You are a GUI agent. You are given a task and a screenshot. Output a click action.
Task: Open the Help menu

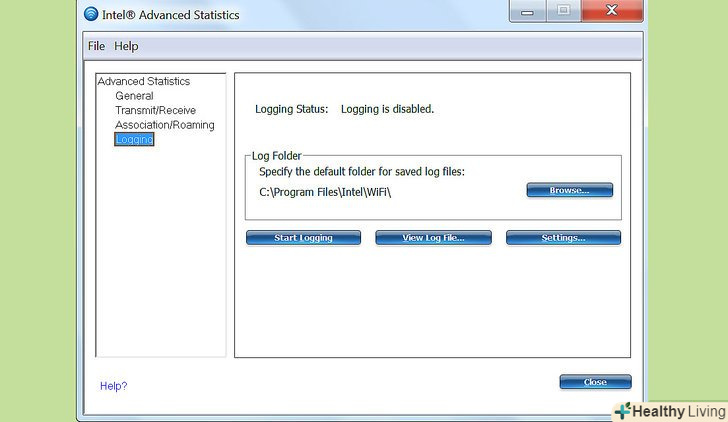pyautogui.click(x=126, y=46)
